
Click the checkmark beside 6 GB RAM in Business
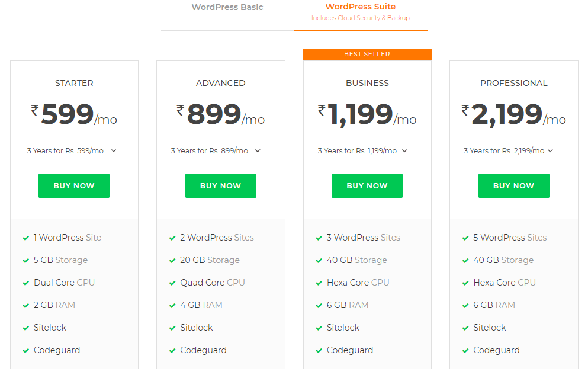[x=319, y=305]
